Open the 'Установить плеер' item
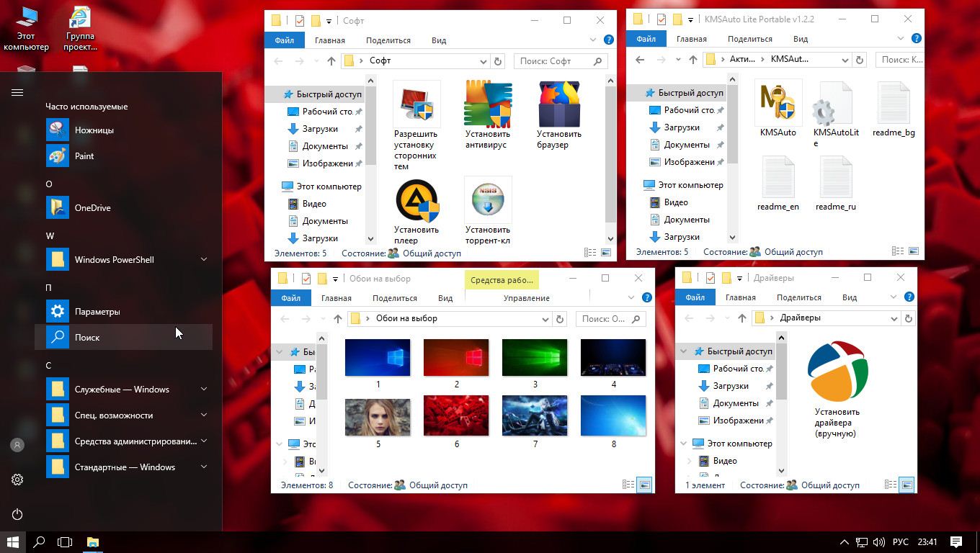The width and height of the screenshot is (980, 553). click(x=416, y=211)
